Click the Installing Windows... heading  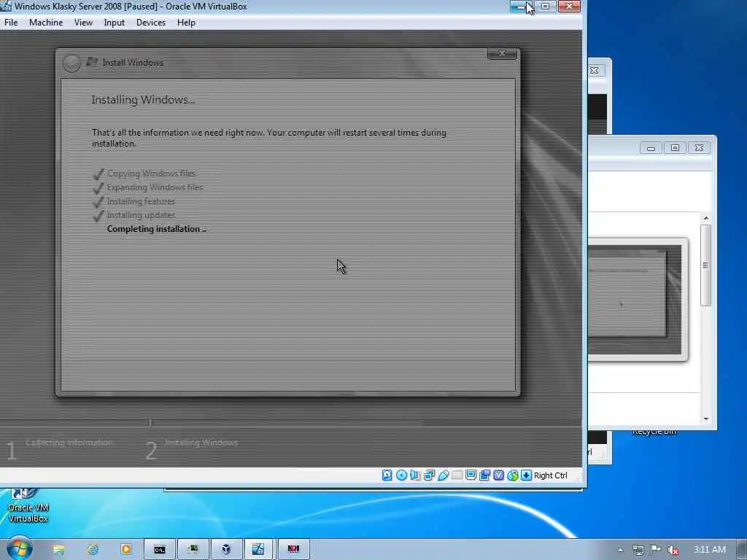tap(143, 99)
